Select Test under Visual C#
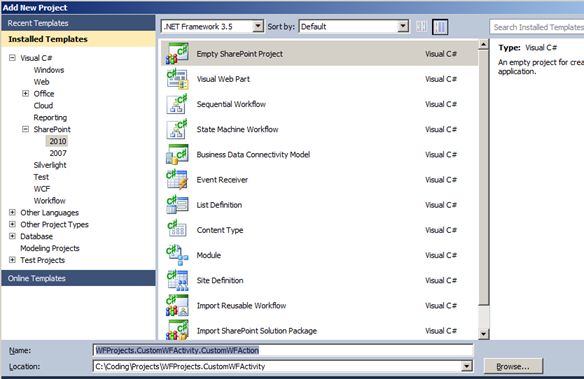This screenshot has height=379, width=584. 41,177
